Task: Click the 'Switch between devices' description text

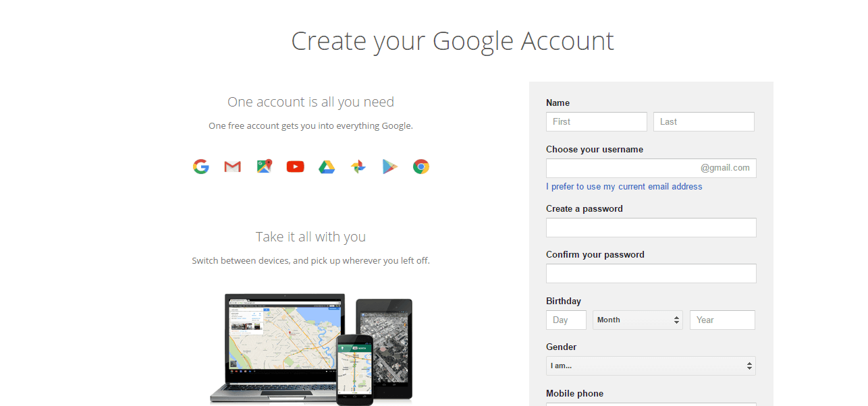Action: (310, 260)
